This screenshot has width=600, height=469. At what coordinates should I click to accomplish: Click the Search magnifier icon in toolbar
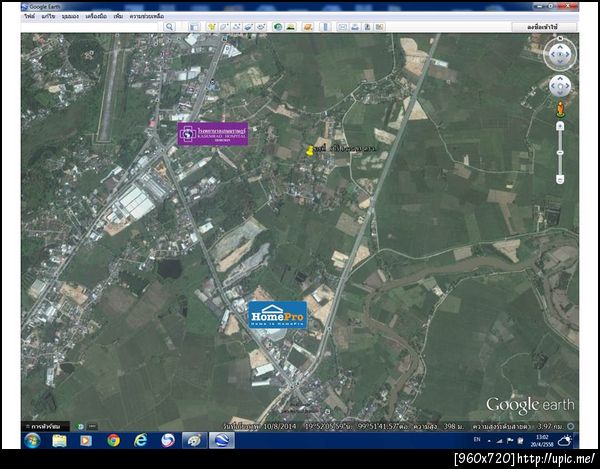click(170, 27)
